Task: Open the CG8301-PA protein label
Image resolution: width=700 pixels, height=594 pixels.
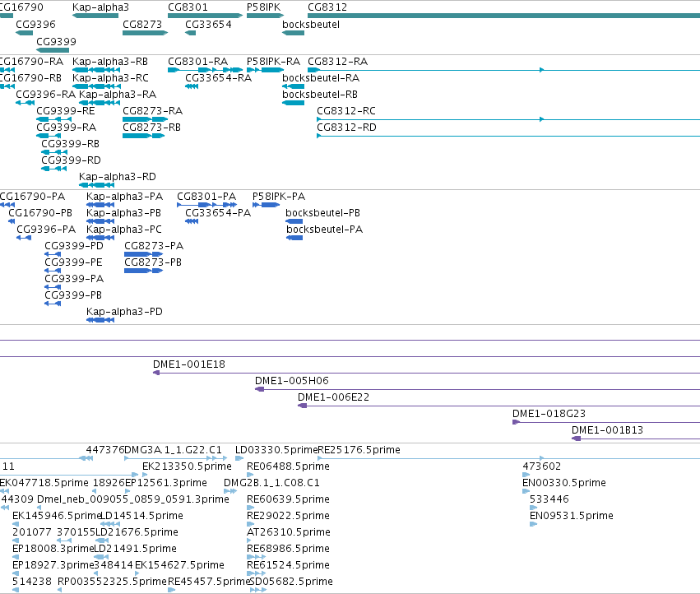Action: (206, 197)
